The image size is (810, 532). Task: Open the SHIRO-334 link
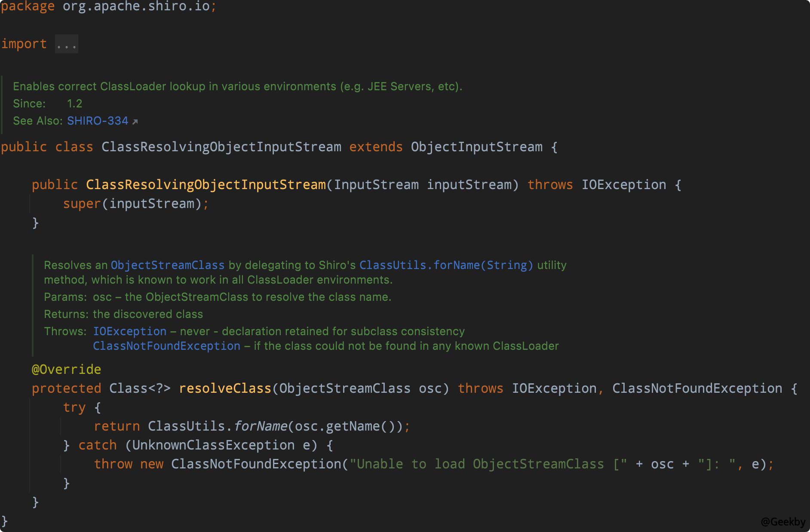click(x=97, y=121)
